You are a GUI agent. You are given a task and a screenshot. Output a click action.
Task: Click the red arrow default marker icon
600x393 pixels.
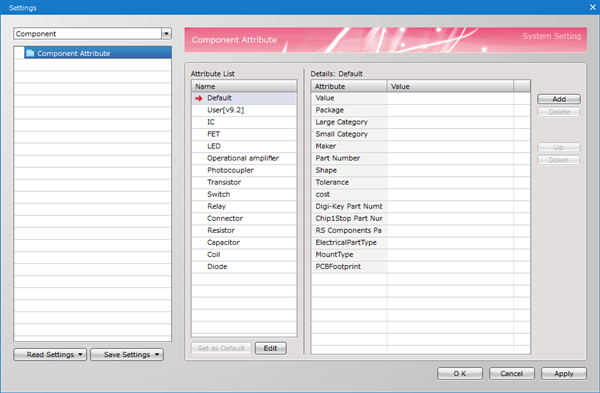pos(198,98)
